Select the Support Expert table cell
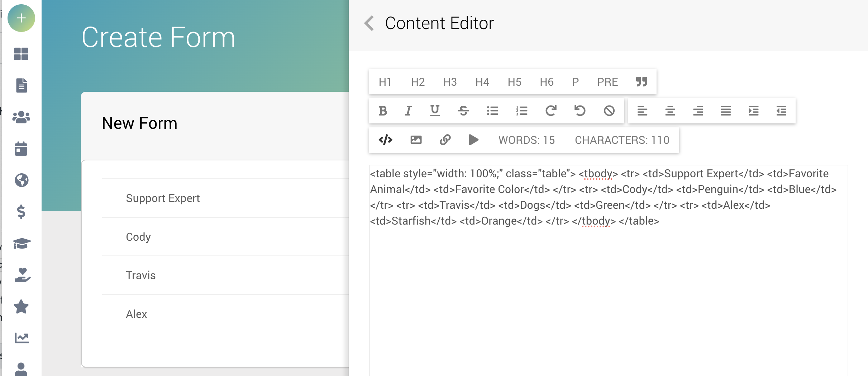 pyautogui.click(x=163, y=198)
